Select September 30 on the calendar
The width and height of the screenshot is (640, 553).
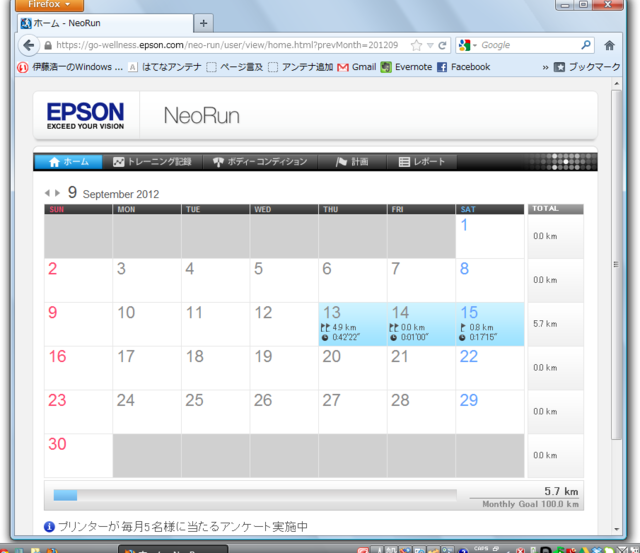(x=78, y=456)
